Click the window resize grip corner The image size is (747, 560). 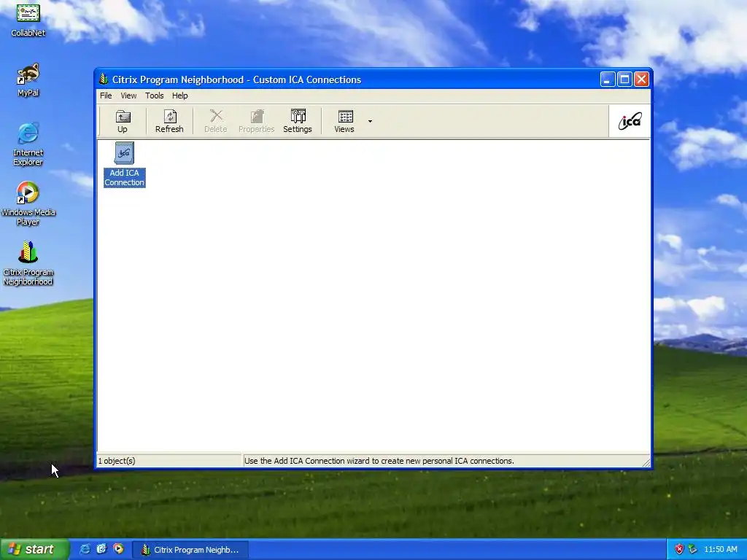pyautogui.click(x=646, y=462)
